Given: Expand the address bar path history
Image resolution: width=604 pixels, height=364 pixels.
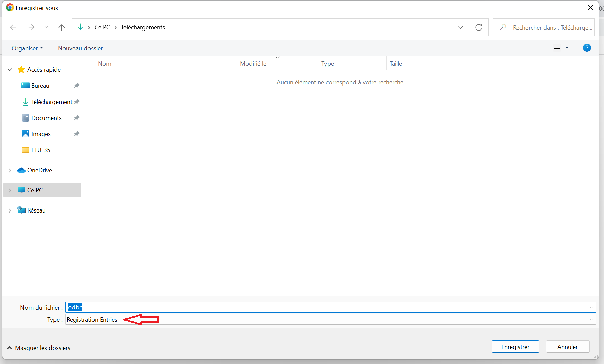Looking at the screenshot, I should click(460, 27).
